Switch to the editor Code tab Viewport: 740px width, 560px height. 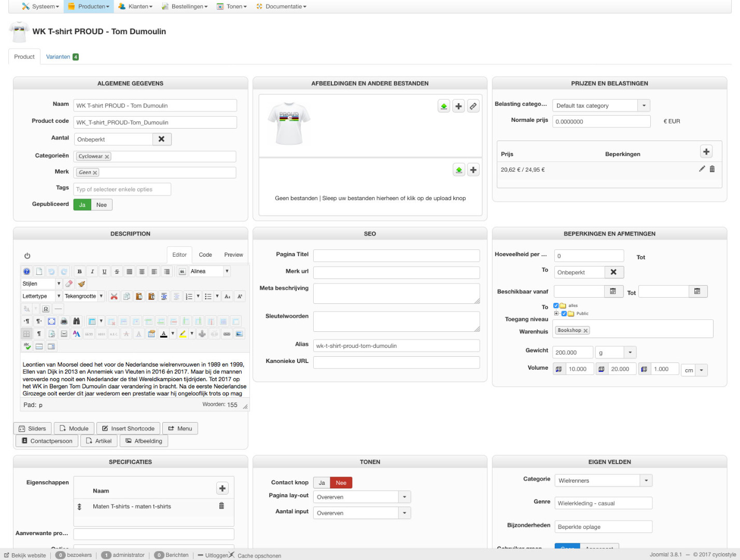[205, 255]
